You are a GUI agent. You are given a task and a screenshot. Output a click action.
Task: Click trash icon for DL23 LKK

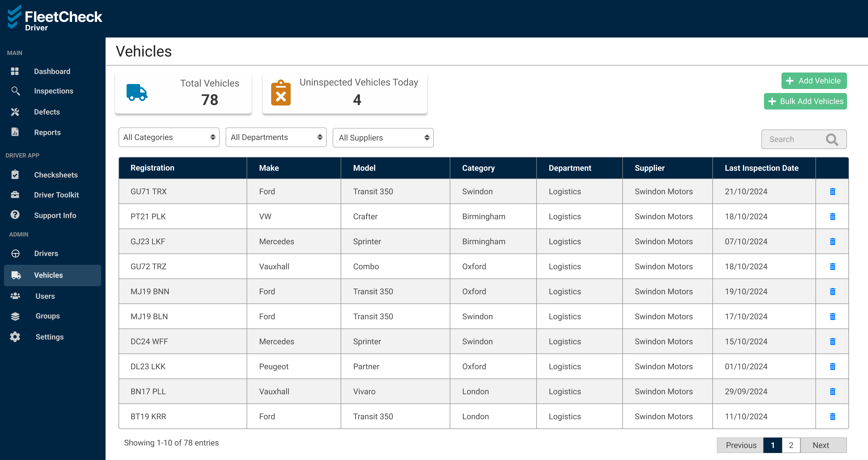832,366
